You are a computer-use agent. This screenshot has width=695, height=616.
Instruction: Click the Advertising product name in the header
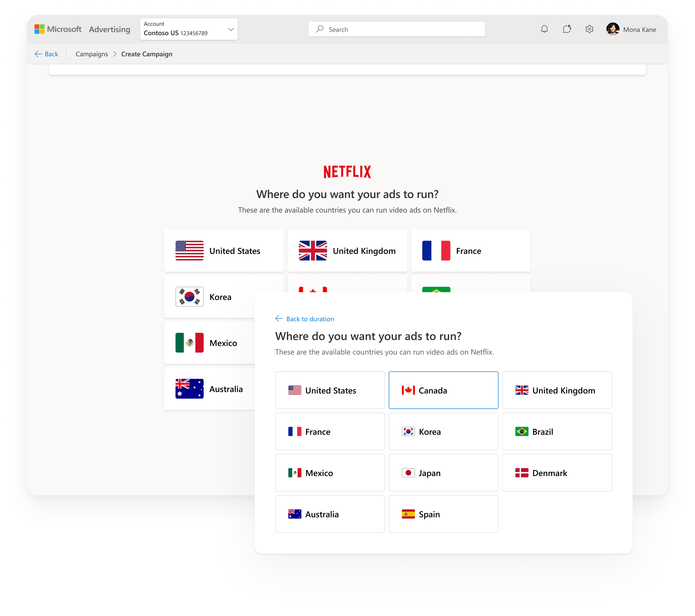(110, 30)
